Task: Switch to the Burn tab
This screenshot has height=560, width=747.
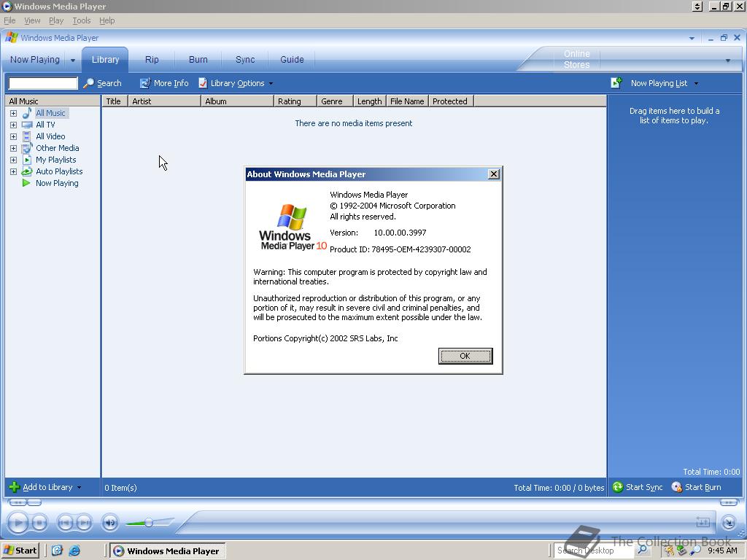Action: pos(198,60)
